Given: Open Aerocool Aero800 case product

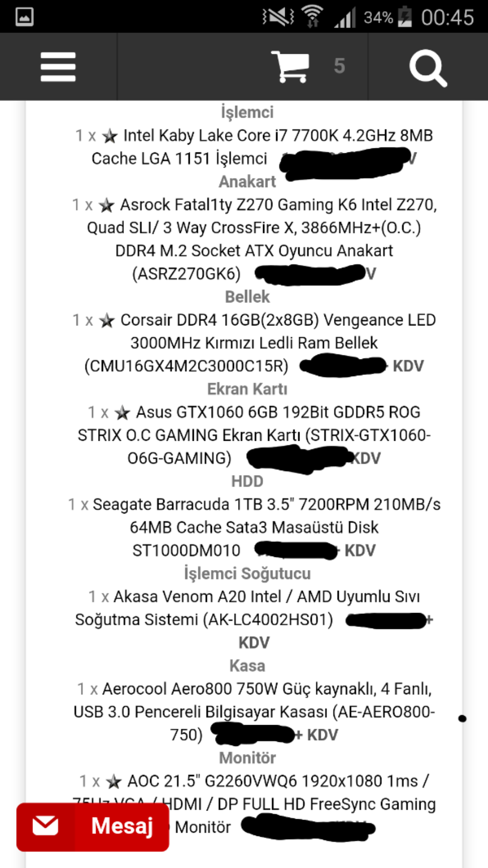Looking at the screenshot, I should pos(267,689).
